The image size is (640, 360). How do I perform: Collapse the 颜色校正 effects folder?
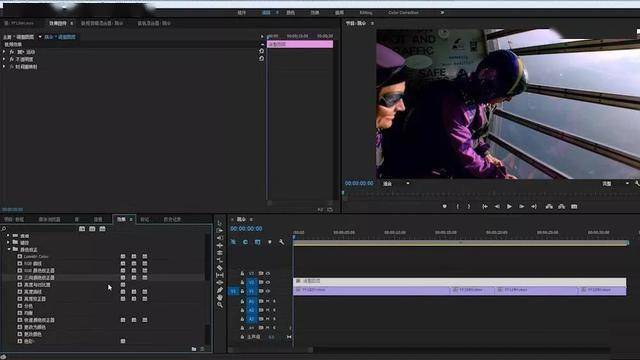[x=8, y=249]
